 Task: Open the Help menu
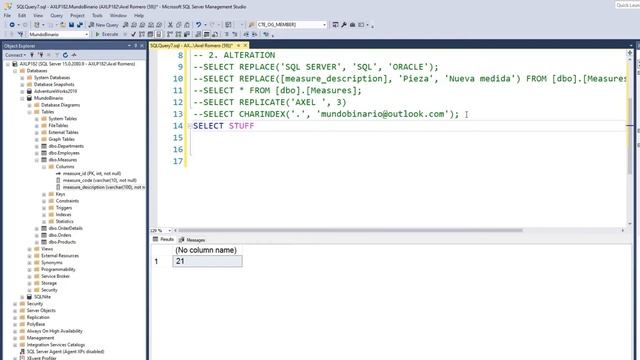pos(139,16)
